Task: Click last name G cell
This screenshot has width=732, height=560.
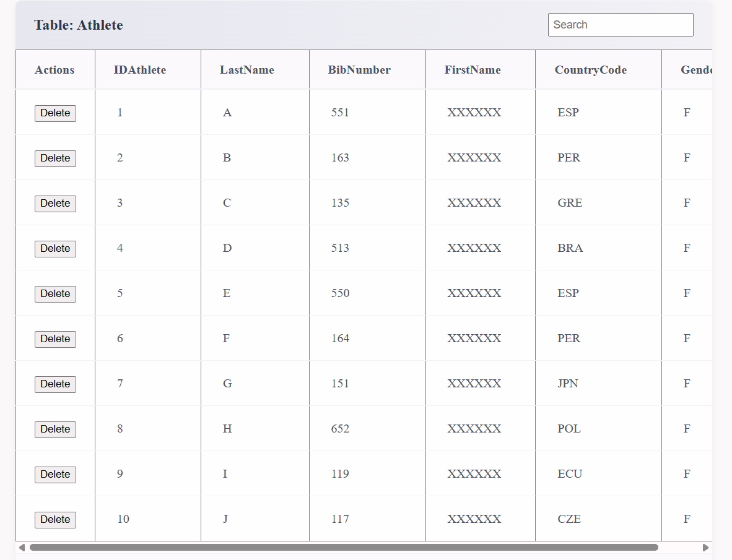Action: pos(255,384)
